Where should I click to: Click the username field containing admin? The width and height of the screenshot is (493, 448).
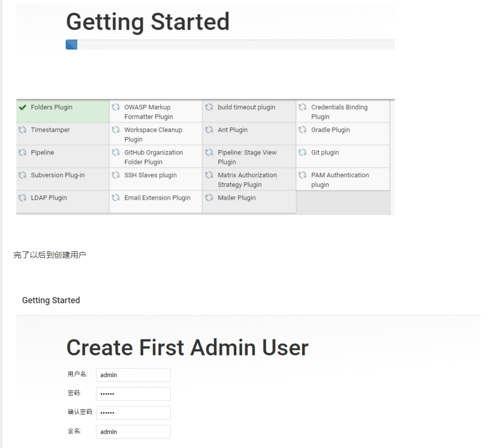[133, 375]
